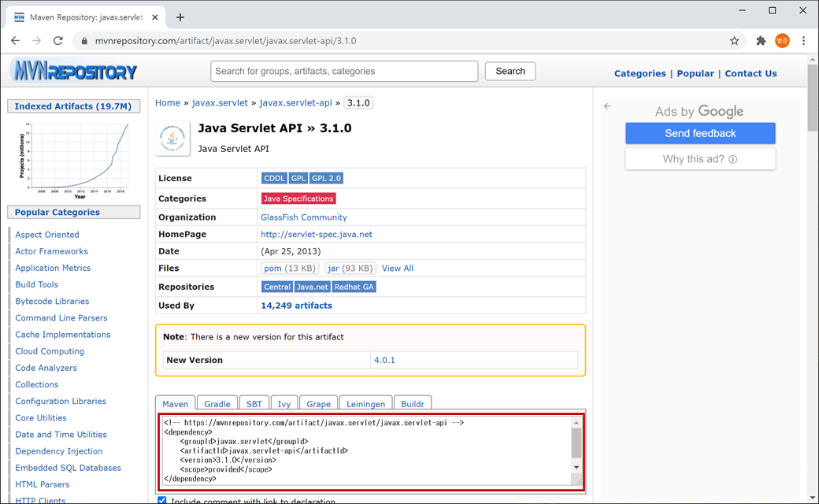
Task: View site info lock icon
Action: tap(84, 41)
